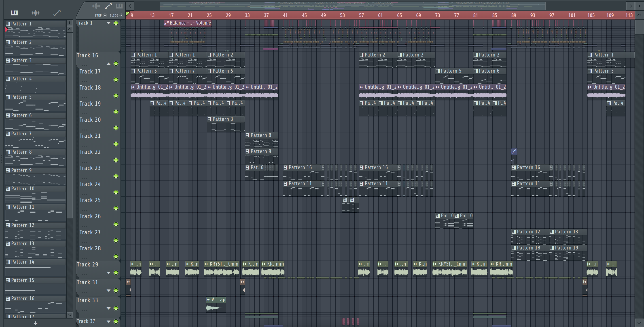Expand the Track 29 group arrow
Viewport: 644px width, 327px height.
pyautogui.click(x=108, y=273)
